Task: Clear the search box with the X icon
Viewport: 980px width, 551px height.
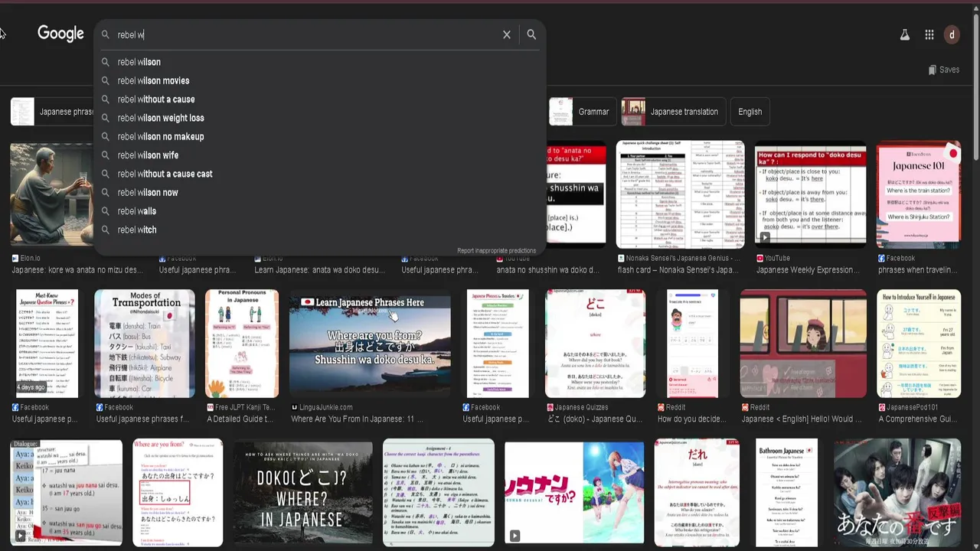Action: pos(506,34)
